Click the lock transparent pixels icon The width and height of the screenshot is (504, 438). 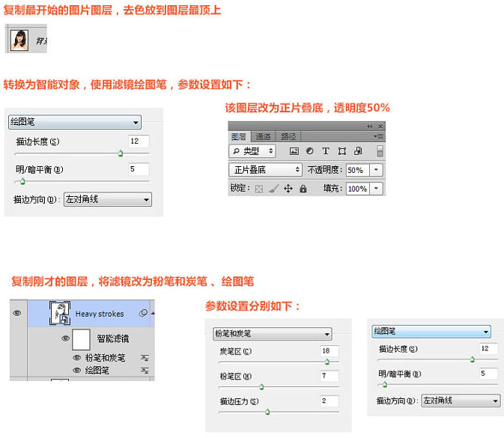pyautogui.click(x=259, y=189)
